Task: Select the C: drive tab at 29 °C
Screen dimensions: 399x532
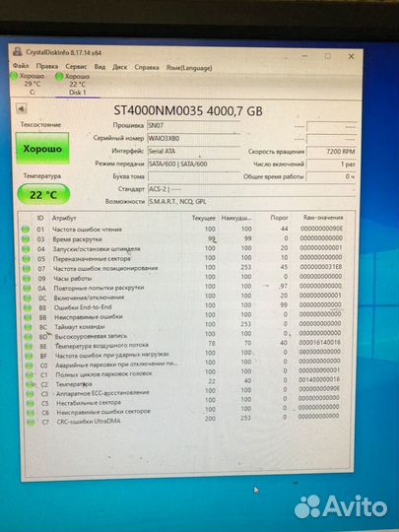Action: [x=29, y=84]
